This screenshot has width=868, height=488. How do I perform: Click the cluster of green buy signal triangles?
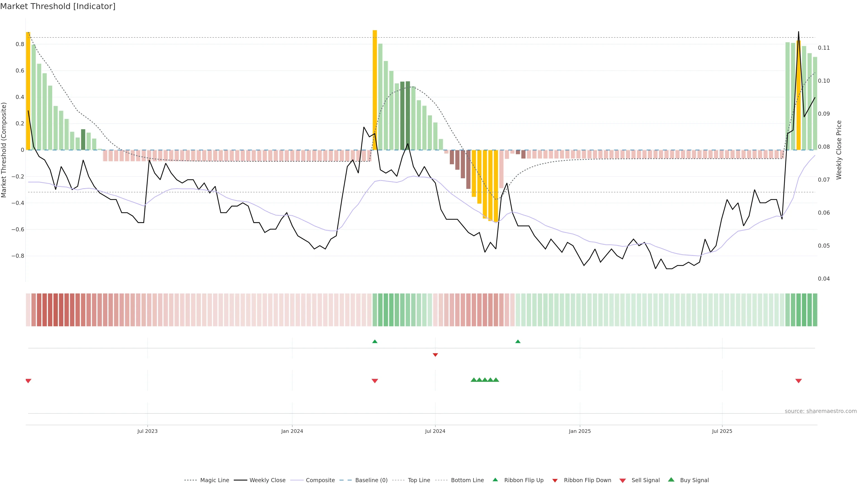tap(485, 380)
